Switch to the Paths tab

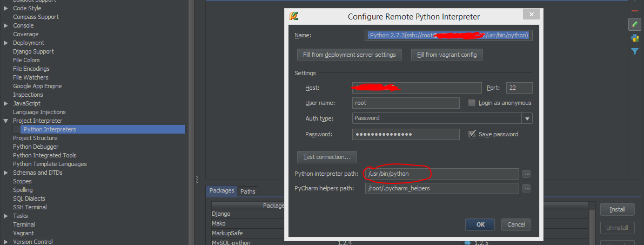(248, 191)
